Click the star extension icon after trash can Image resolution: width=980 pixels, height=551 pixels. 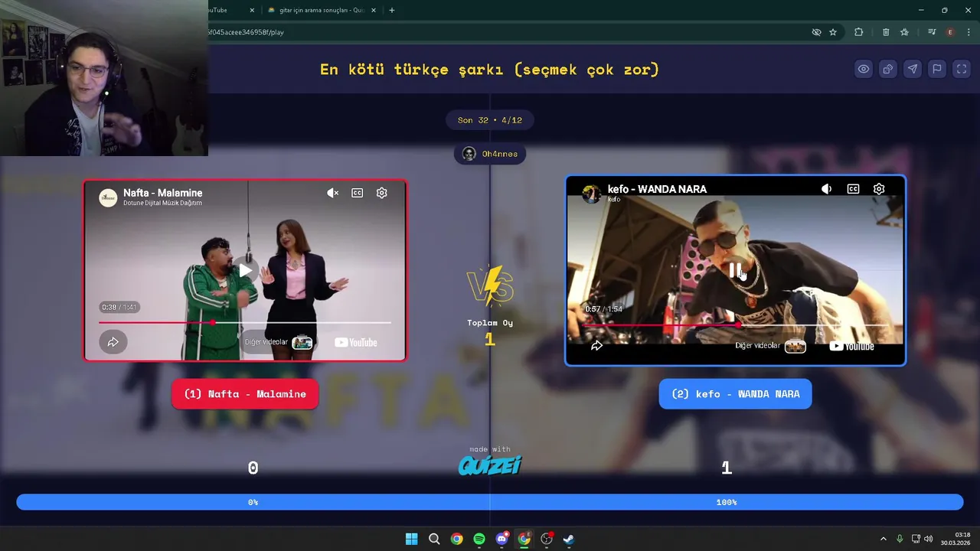904,32
